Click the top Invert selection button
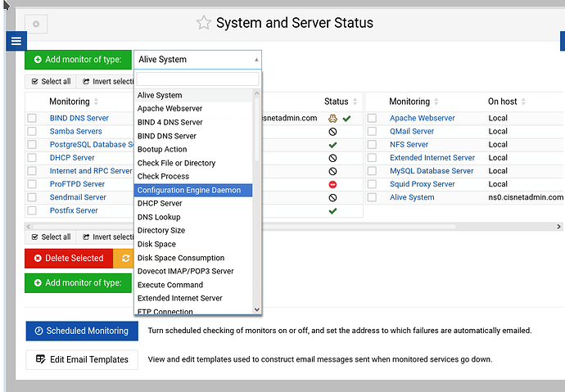Screen dimensions: 565x392 pos(105,81)
